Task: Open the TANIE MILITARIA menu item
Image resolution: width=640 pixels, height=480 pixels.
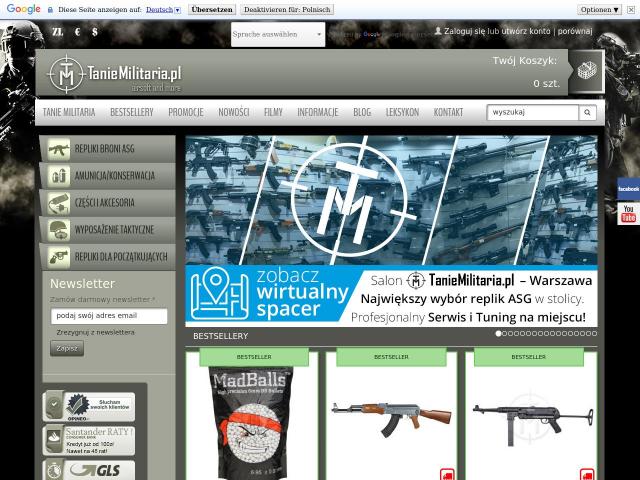Action: pos(69,112)
